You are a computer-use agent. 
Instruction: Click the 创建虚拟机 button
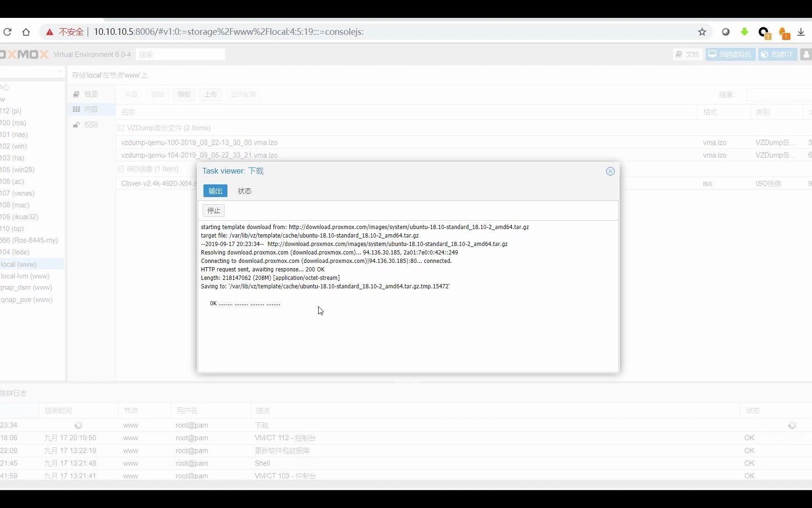click(x=730, y=55)
